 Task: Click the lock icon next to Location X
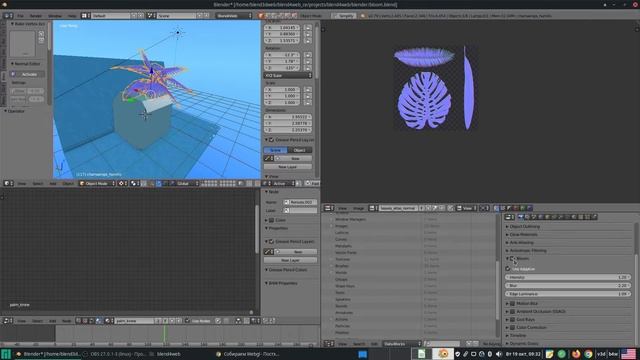[x=308, y=27]
